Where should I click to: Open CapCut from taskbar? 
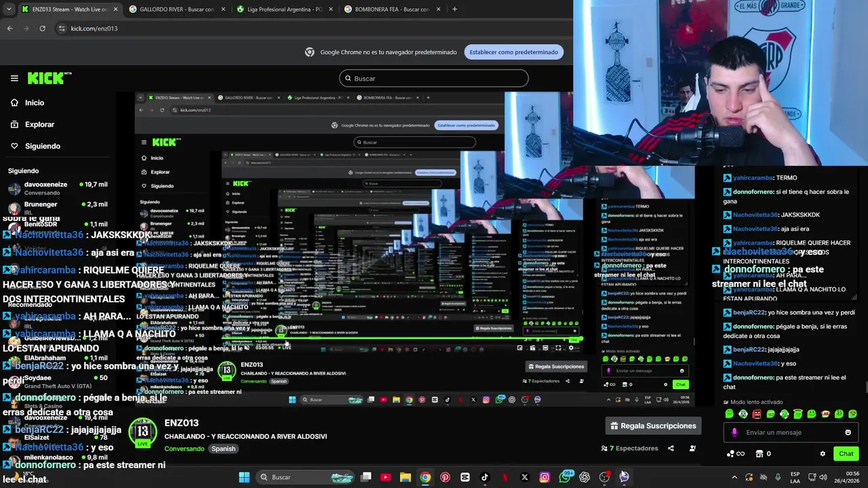click(x=465, y=477)
